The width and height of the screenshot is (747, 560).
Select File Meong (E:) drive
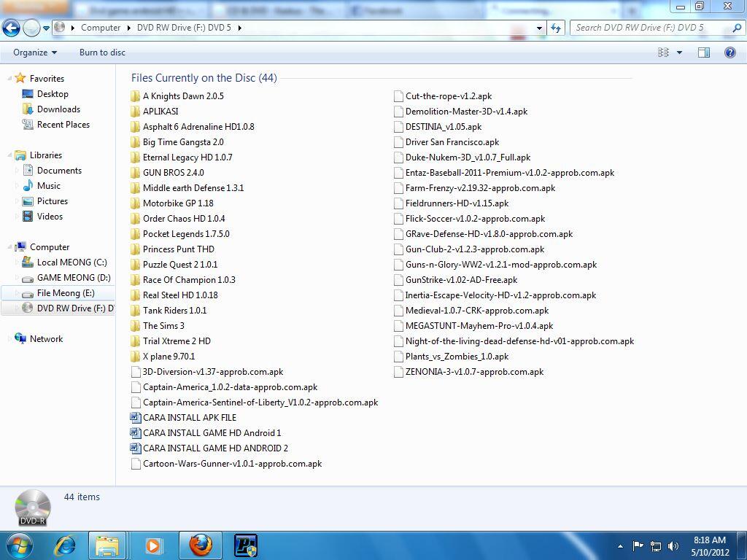click(x=66, y=293)
